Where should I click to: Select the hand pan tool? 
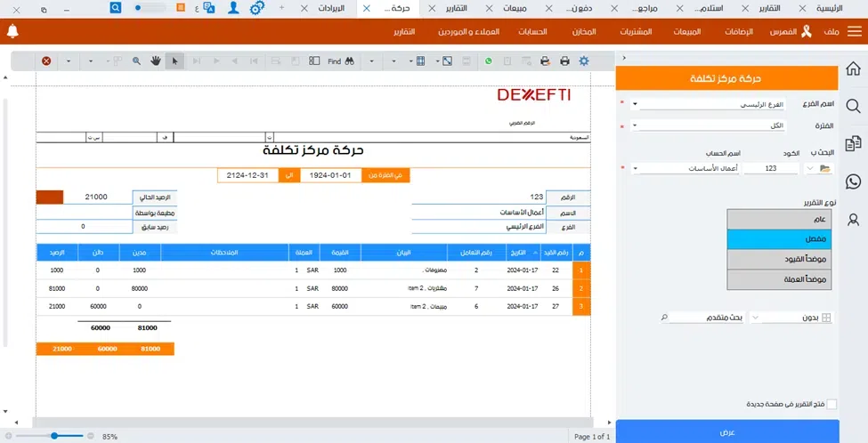point(155,61)
